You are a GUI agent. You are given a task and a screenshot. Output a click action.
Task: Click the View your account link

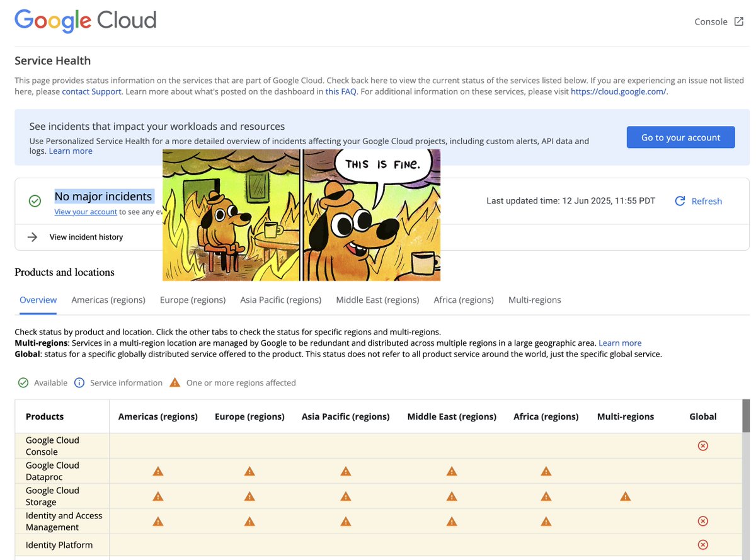click(x=86, y=212)
